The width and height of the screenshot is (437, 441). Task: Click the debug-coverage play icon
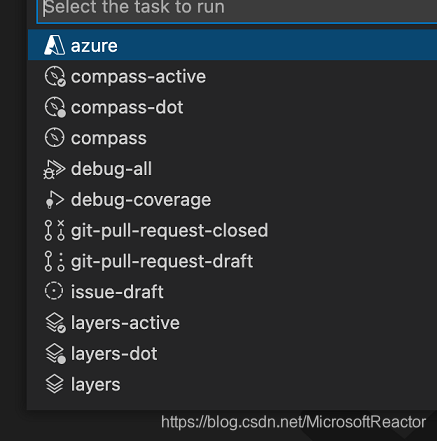pos(54,200)
